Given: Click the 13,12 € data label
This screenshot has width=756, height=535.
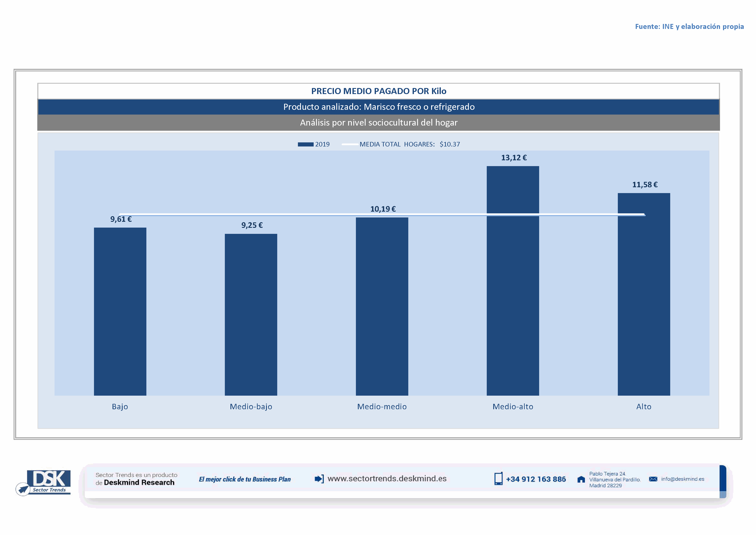Looking at the screenshot, I should (514, 158).
